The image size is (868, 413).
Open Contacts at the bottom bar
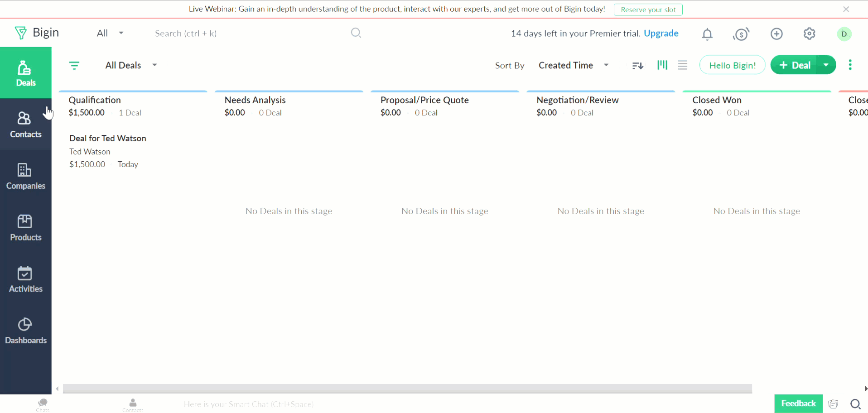pos(133,405)
